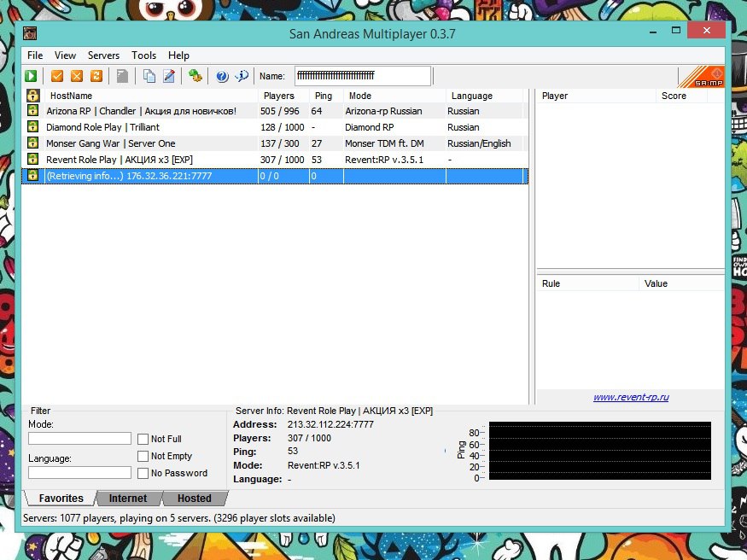Viewport: 747px width, 560px height.
Task: Open the Help menu
Action: click(178, 55)
